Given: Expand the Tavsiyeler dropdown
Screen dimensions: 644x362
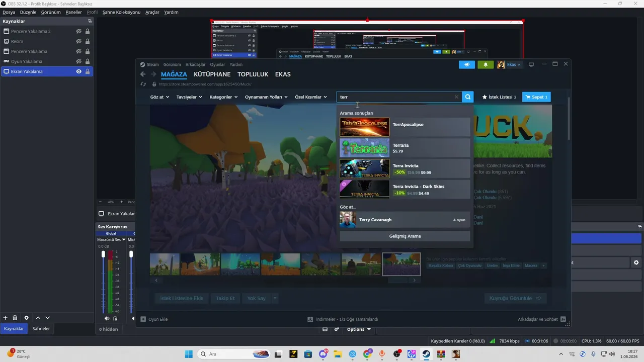Looking at the screenshot, I should [x=189, y=97].
